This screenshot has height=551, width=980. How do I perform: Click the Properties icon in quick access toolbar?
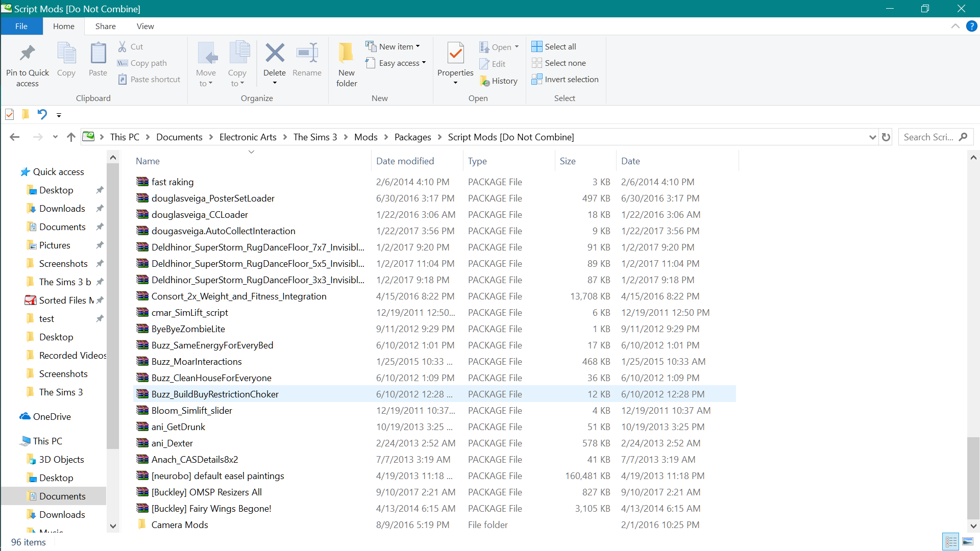point(10,114)
